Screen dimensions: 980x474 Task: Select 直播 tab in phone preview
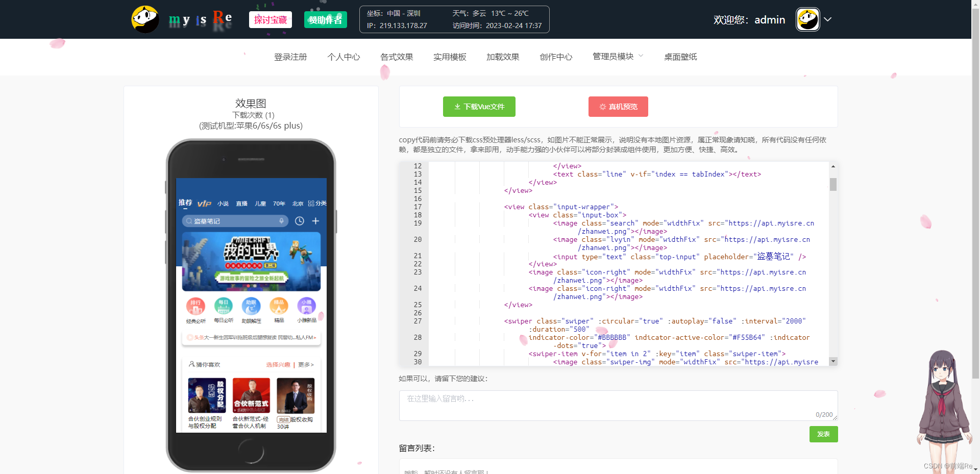(x=241, y=204)
